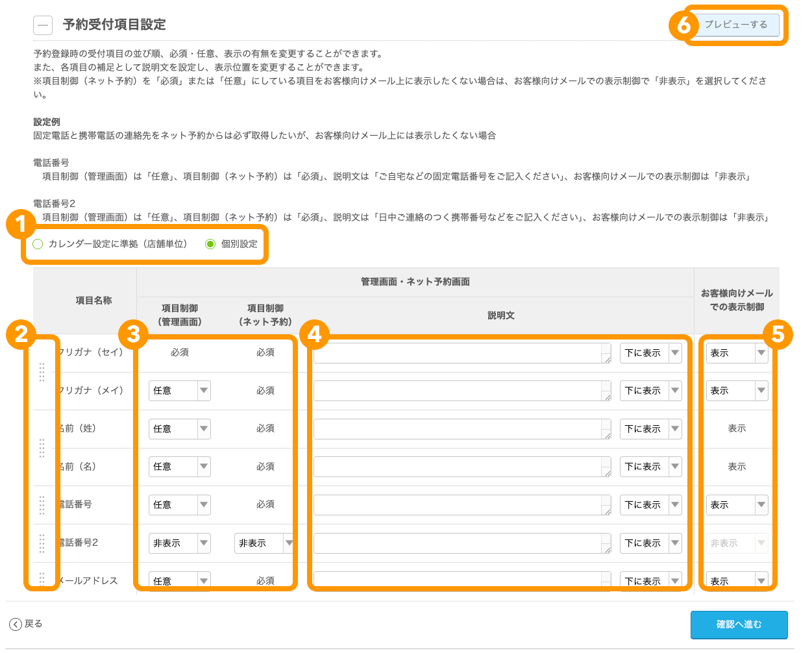Screen dimensions: 812x653
Task: Select the カレンダー設定に準拠（店舗単位） radio button
Action: (37, 245)
